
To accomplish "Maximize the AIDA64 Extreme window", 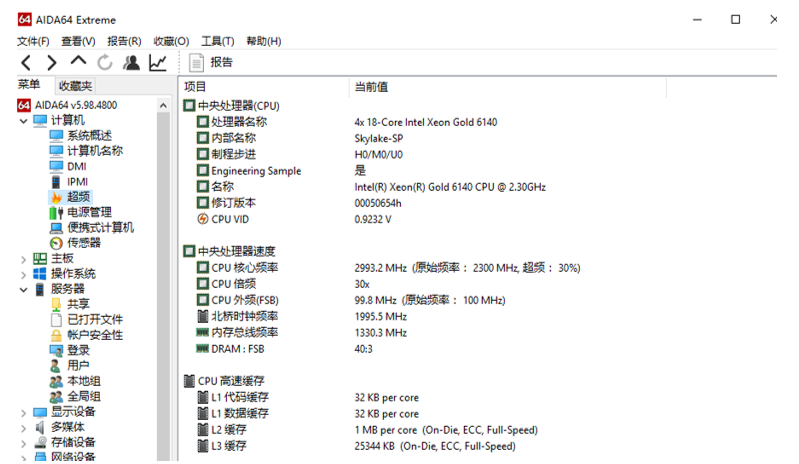I will point(735,19).
